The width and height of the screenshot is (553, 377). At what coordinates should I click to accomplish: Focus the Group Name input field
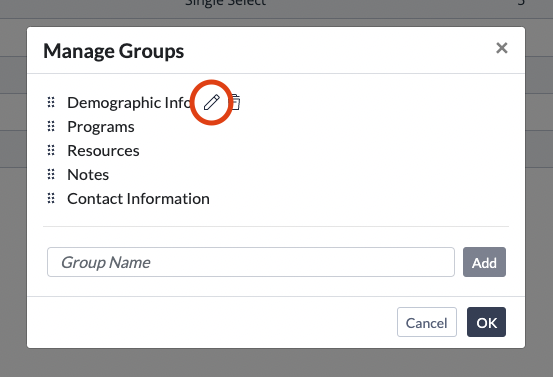click(x=251, y=262)
